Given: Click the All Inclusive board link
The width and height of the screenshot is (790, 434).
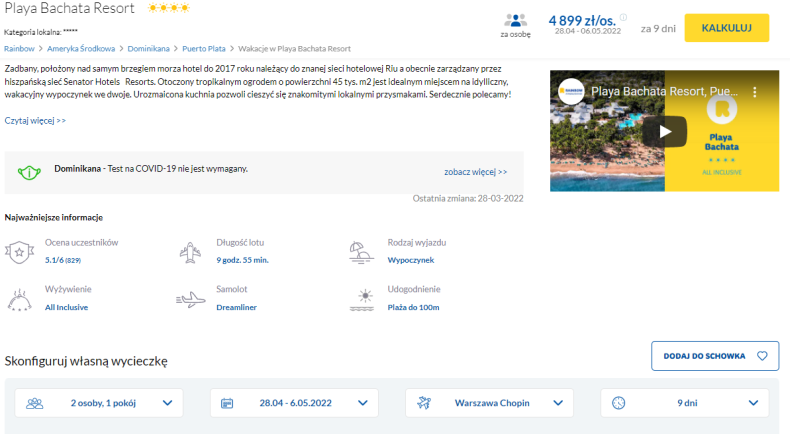Looking at the screenshot, I should (67, 307).
